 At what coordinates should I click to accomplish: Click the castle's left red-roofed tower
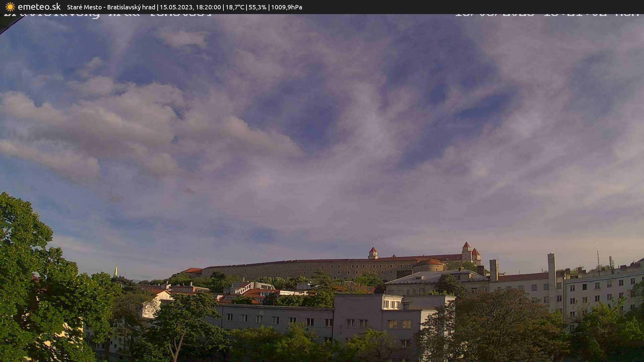click(x=373, y=253)
